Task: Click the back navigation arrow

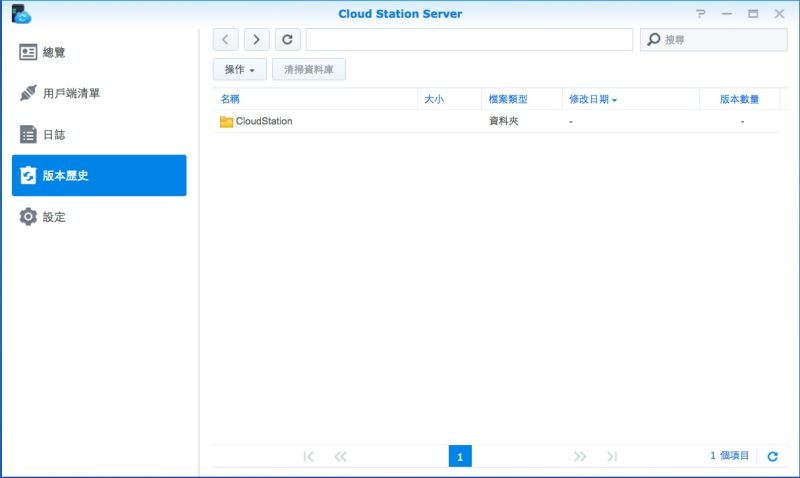Action: [x=226, y=39]
